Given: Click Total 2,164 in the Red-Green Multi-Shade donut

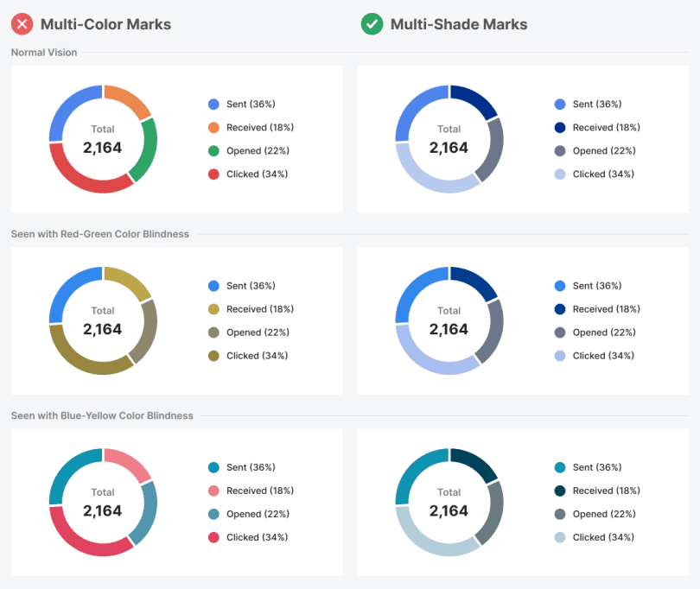Looking at the screenshot, I should [x=449, y=321].
